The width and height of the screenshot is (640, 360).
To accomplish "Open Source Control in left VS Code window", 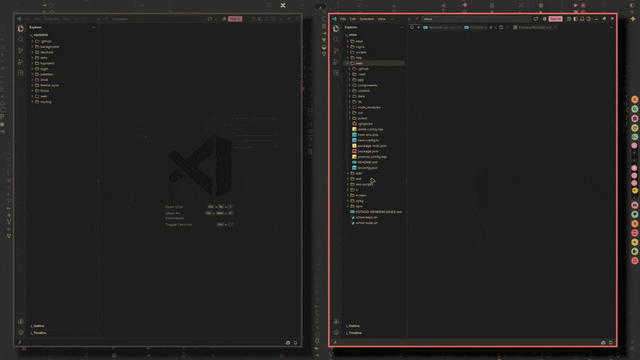I will (21, 51).
